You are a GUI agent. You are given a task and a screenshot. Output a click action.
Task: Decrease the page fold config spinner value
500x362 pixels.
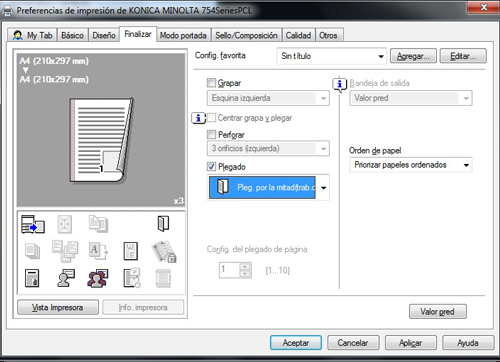pos(245,274)
